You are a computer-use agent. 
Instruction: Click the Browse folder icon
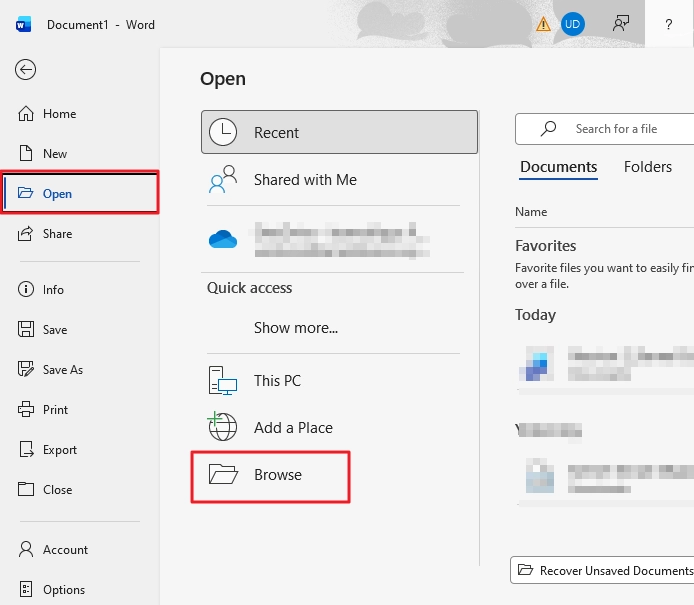(x=223, y=474)
